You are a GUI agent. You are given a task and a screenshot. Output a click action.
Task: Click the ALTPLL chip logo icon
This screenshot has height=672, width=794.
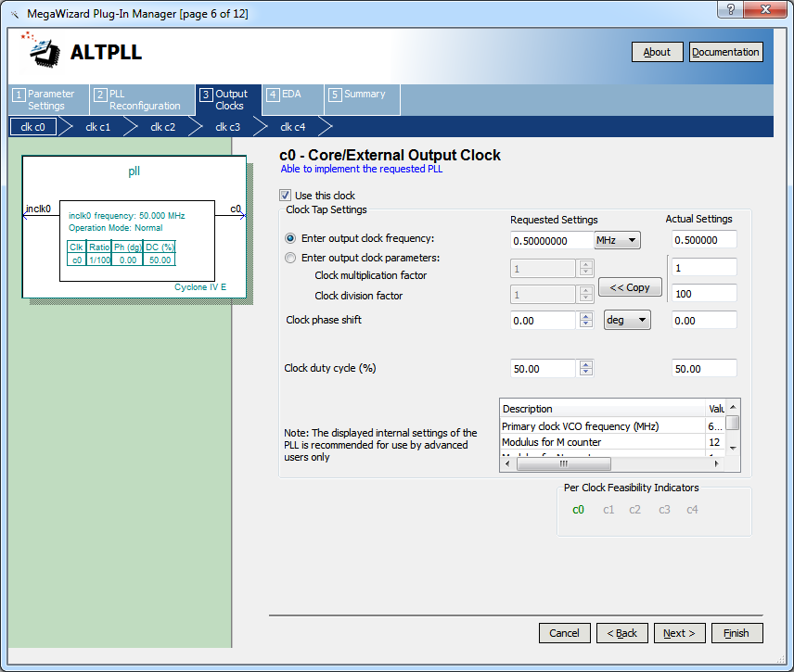(42, 51)
